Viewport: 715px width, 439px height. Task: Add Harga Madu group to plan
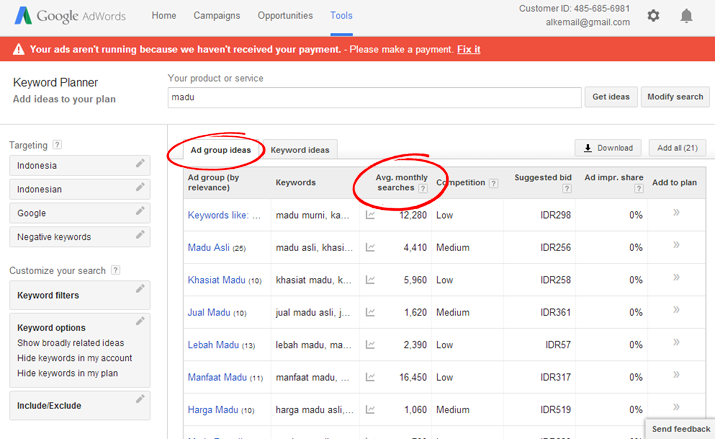pos(676,407)
